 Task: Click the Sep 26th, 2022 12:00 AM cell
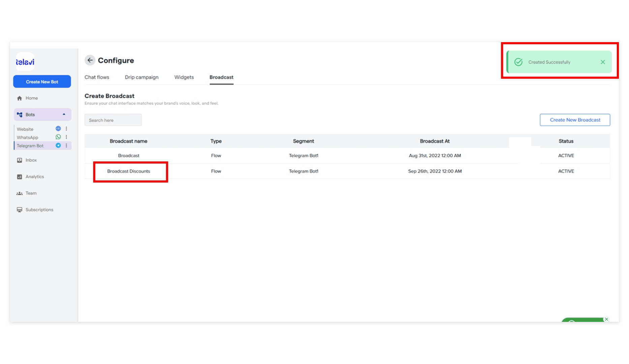435,171
